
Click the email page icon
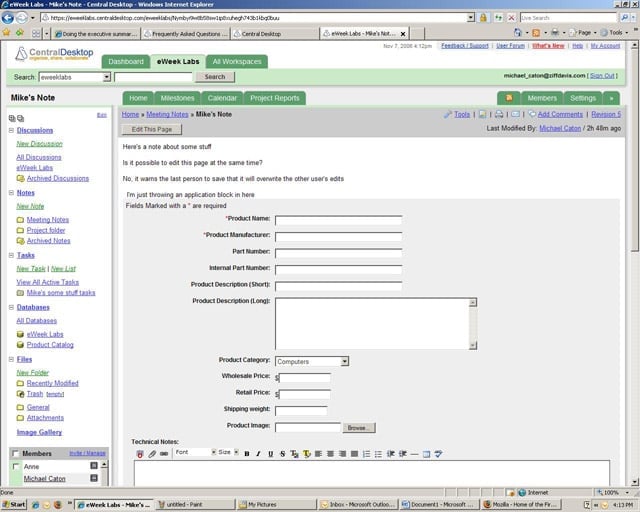click(516, 114)
